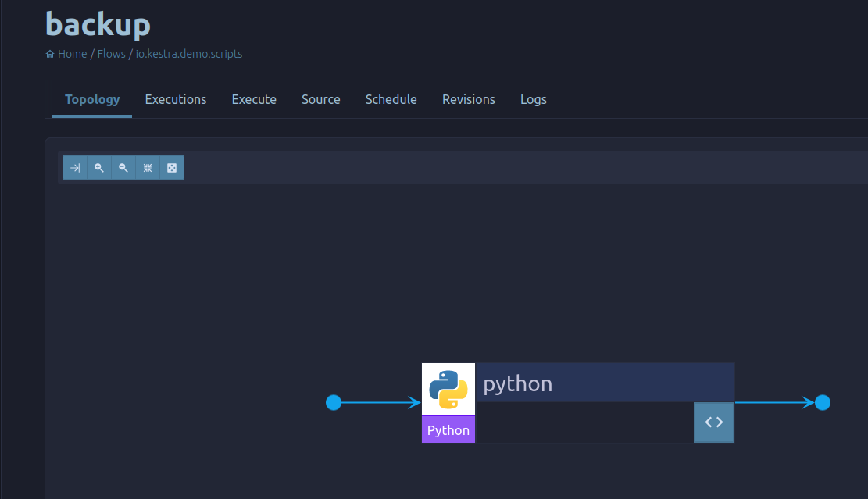Zoom in on the topology graph

[x=99, y=168]
